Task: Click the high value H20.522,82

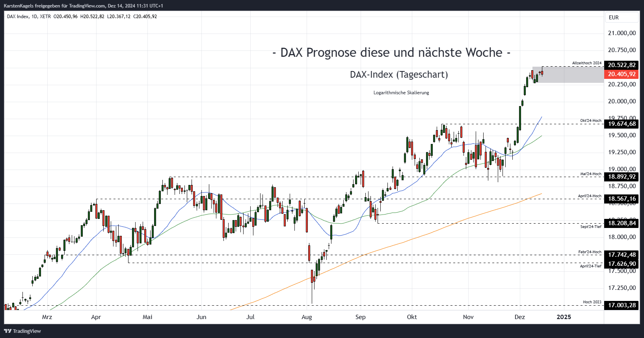Action: pyautogui.click(x=92, y=17)
